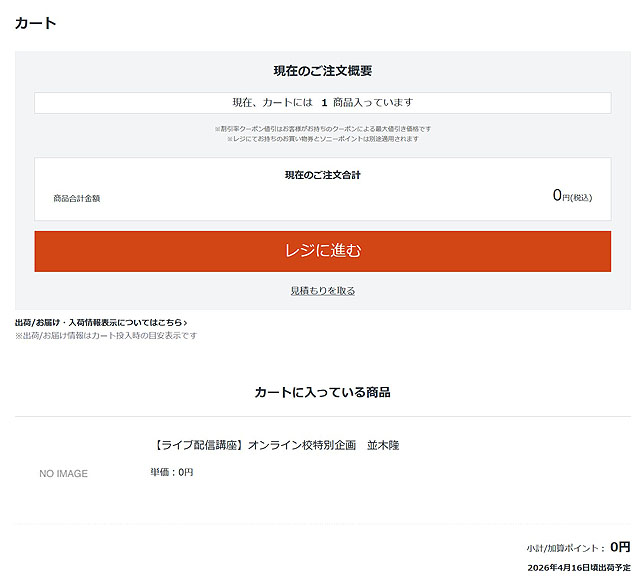Click the orange レジに進む checkout button
Screen dimensions: 640x576
click(x=322, y=251)
